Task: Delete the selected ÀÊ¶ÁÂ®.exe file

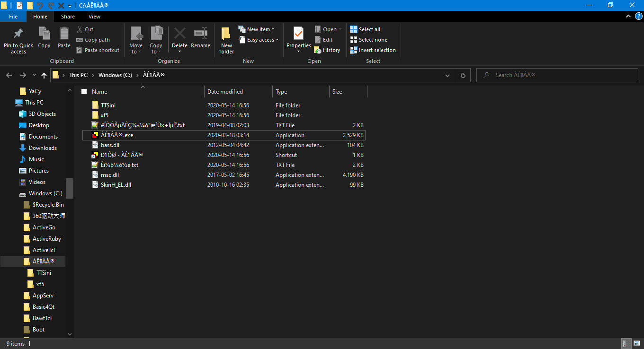Action: pos(179,38)
